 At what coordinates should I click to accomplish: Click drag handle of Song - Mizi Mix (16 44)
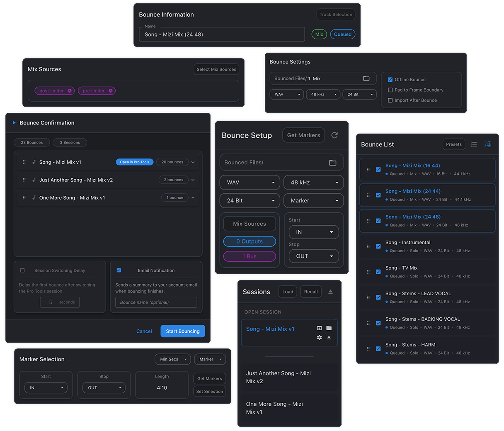(368, 170)
